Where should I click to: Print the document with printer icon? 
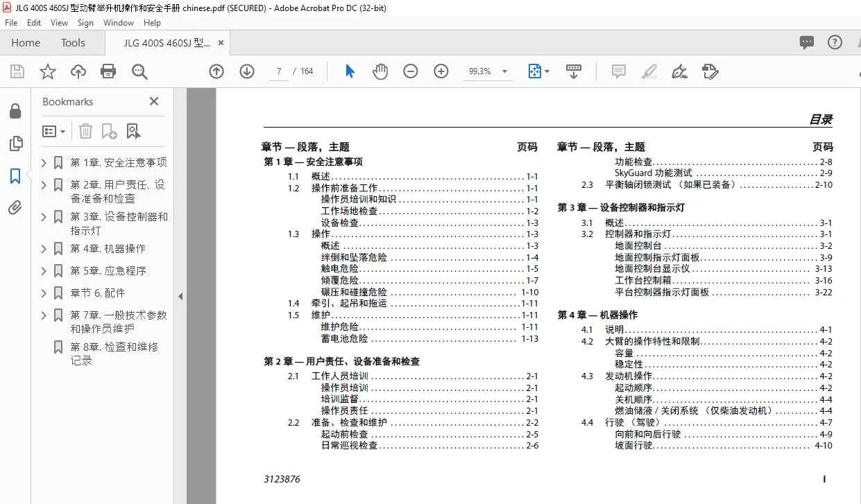click(x=108, y=71)
